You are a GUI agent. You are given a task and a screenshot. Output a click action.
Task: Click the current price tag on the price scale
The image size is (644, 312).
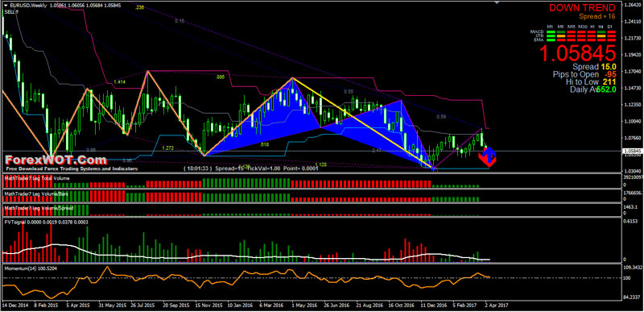point(633,152)
